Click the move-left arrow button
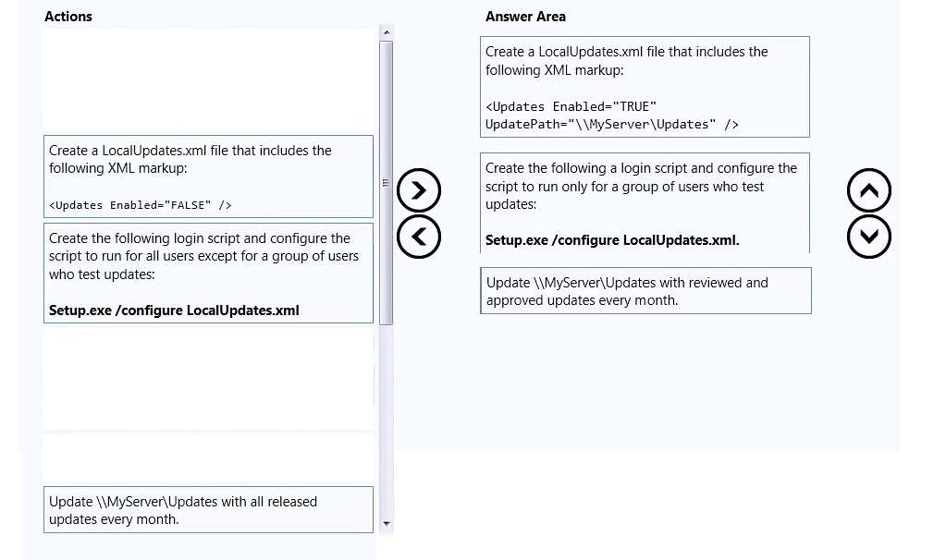 [419, 237]
